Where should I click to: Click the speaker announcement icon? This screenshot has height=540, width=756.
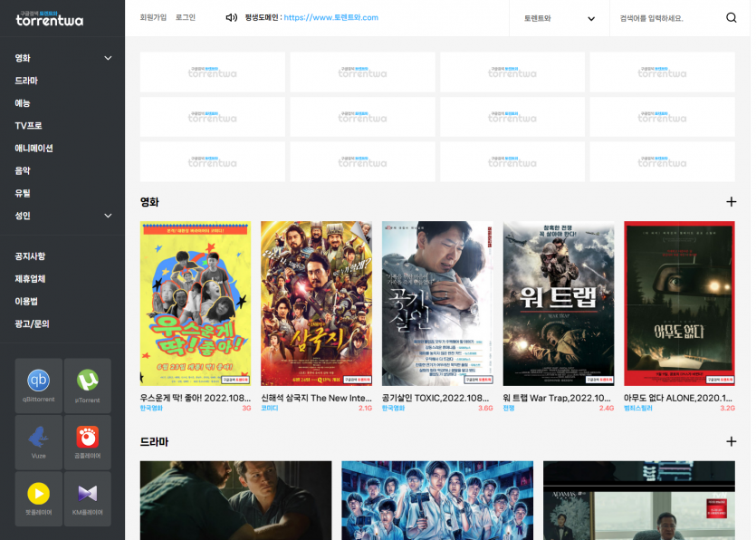pyautogui.click(x=232, y=17)
